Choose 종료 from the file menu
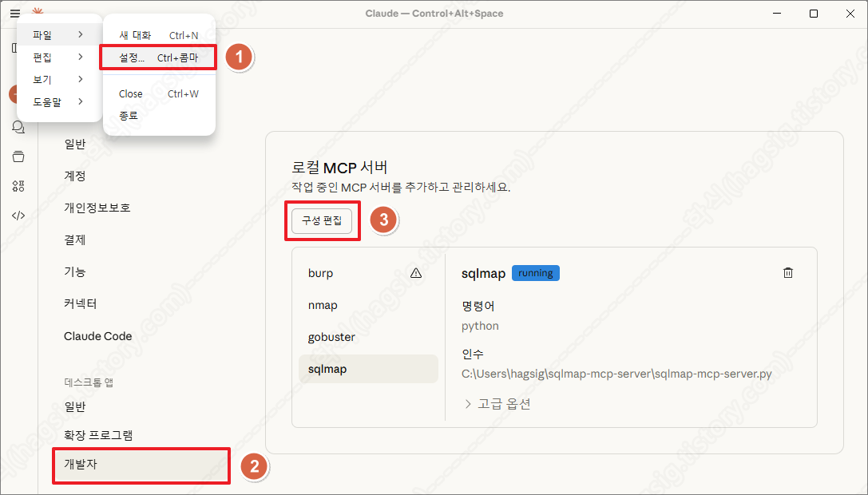This screenshot has height=495, width=868. pos(159,116)
